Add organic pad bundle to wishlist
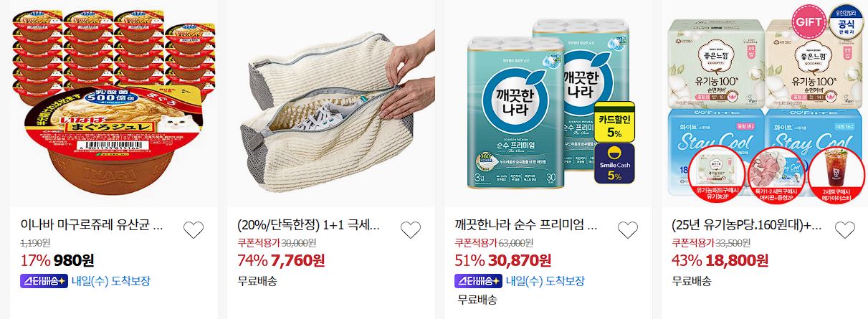 pyautogui.click(x=845, y=229)
